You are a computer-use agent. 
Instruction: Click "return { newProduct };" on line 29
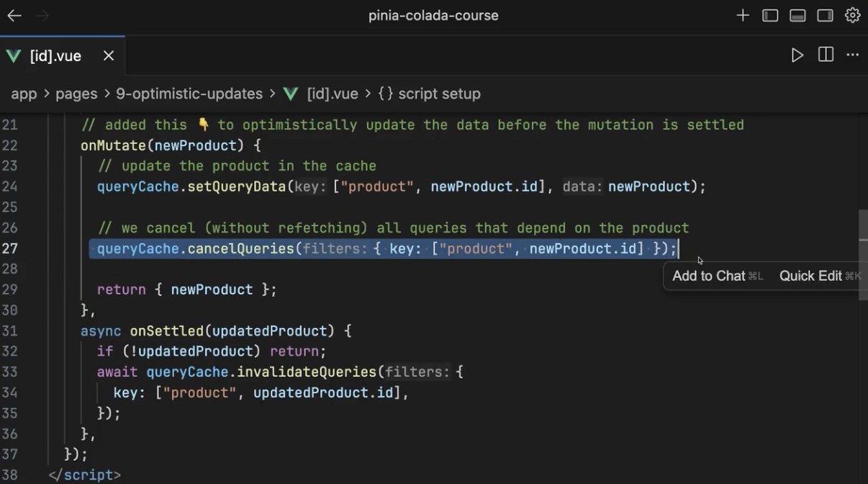point(187,290)
